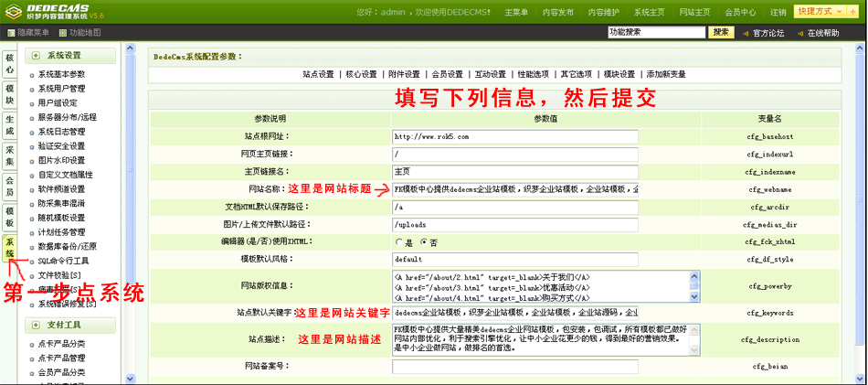Collapse the 系统设置 section expander

click(x=36, y=56)
